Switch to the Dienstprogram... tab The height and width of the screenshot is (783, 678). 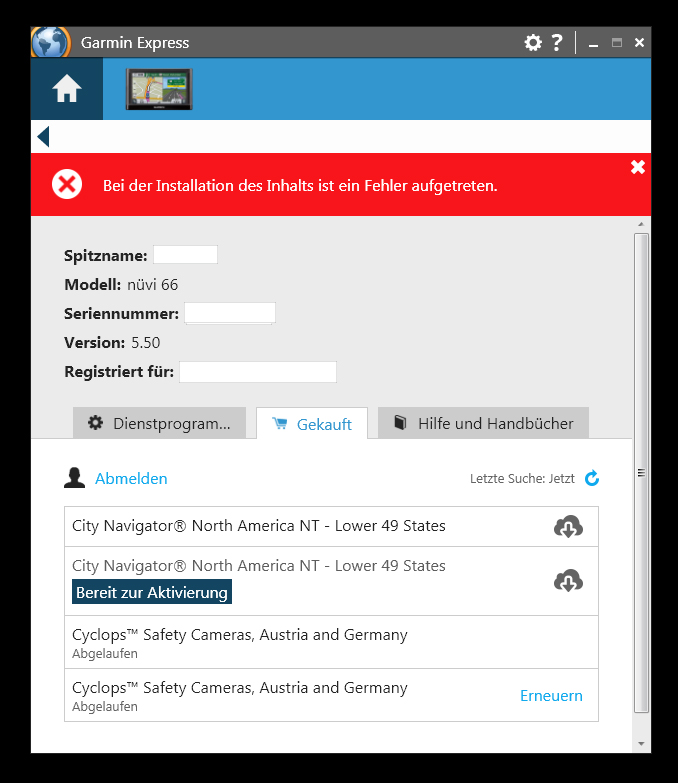[159, 423]
